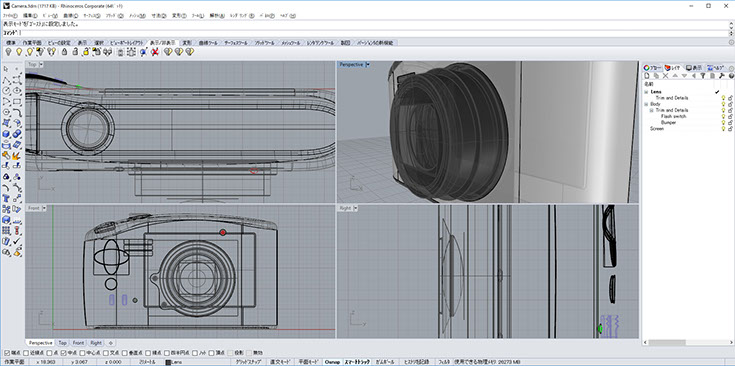The width and height of the screenshot is (735, 366).
Task: Collapse the Body layer tree node
Action: tap(646, 104)
